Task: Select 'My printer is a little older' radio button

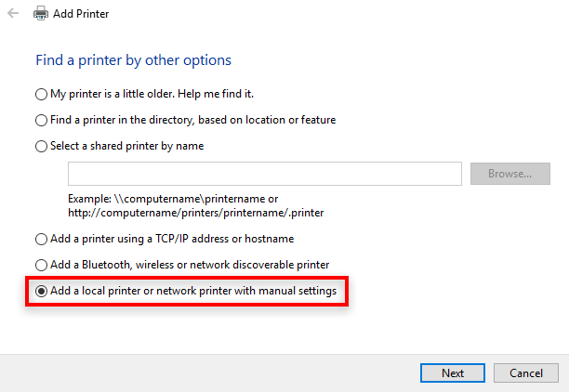Action: tap(41, 94)
